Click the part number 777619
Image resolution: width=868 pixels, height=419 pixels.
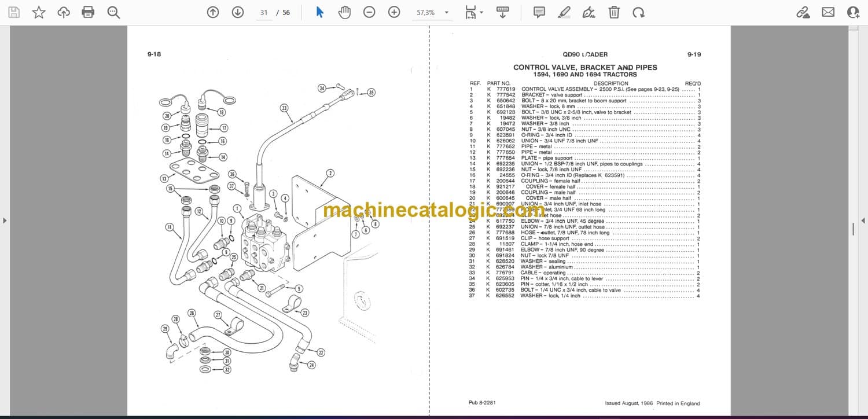point(506,89)
